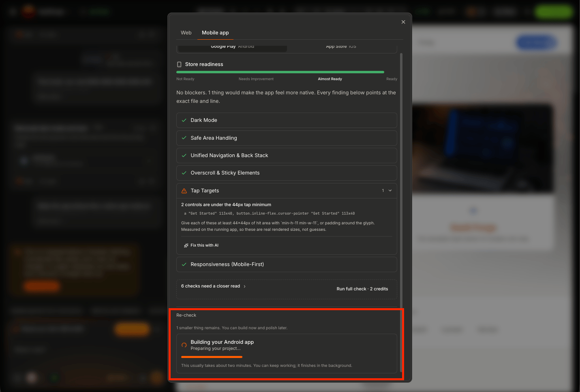Image resolution: width=580 pixels, height=392 pixels.
Task: Switch to the Web tab
Action: pos(186,33)
